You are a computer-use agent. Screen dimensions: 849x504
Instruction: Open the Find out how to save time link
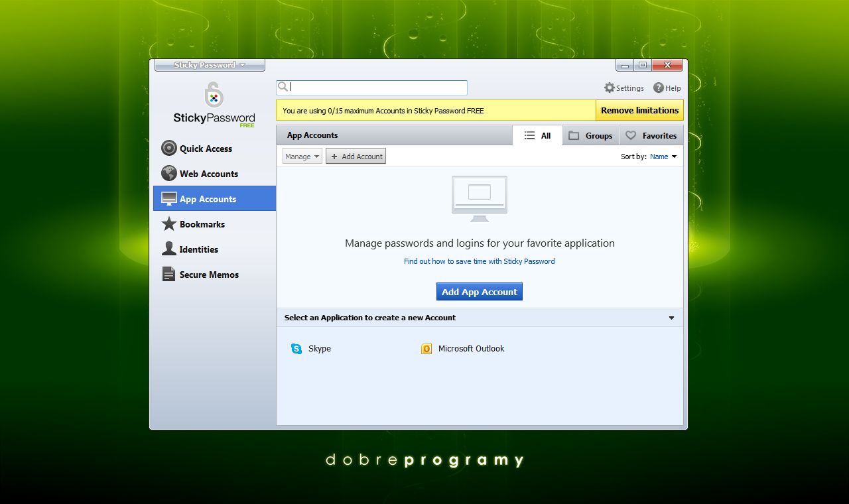coord(479,261)
